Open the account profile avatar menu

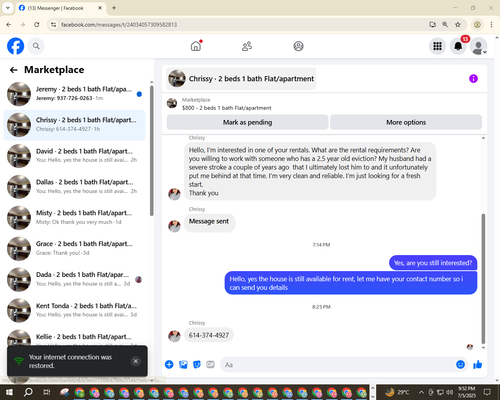[479, 46]
